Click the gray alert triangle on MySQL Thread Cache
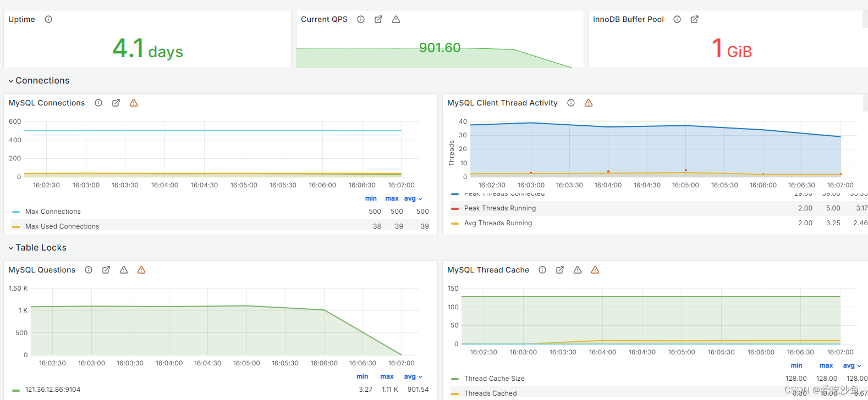This screenshot has width=868, height=400. (578, 270)
